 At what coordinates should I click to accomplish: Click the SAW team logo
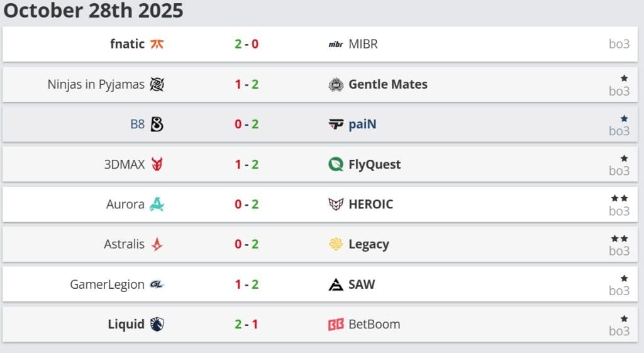(336, 284)
